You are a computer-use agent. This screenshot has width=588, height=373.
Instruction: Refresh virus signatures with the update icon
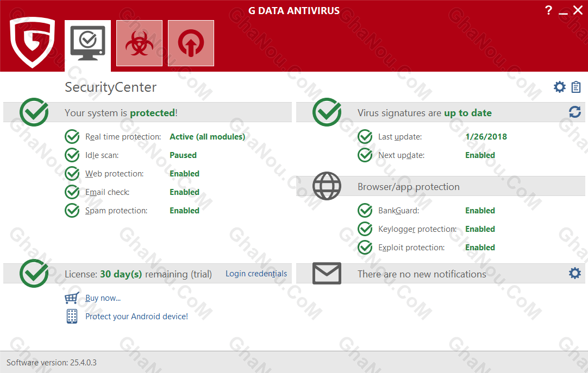click(x=575, y=112)
